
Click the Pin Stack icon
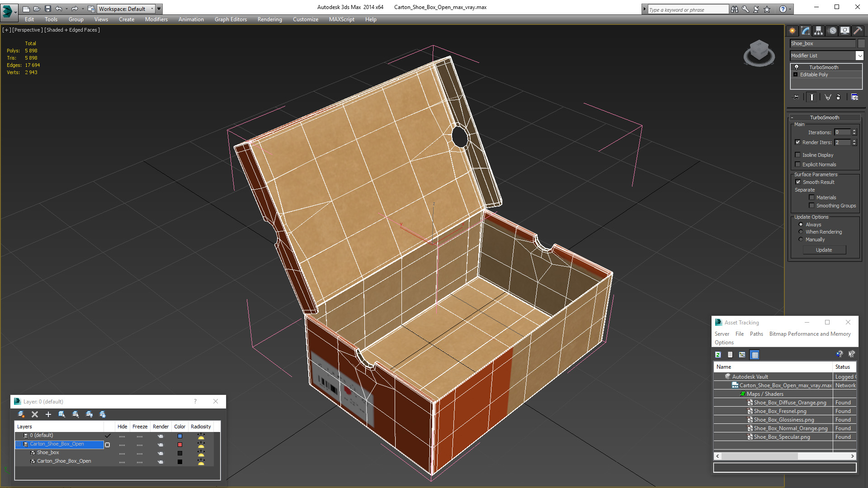[796, 97]
